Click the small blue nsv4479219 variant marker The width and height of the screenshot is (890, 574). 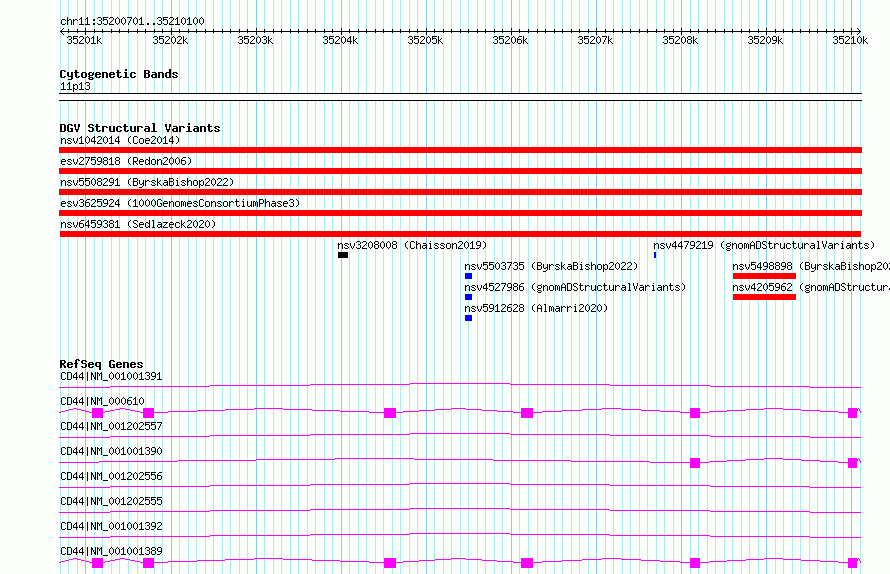pyautogui.click(x=655, y=255)
